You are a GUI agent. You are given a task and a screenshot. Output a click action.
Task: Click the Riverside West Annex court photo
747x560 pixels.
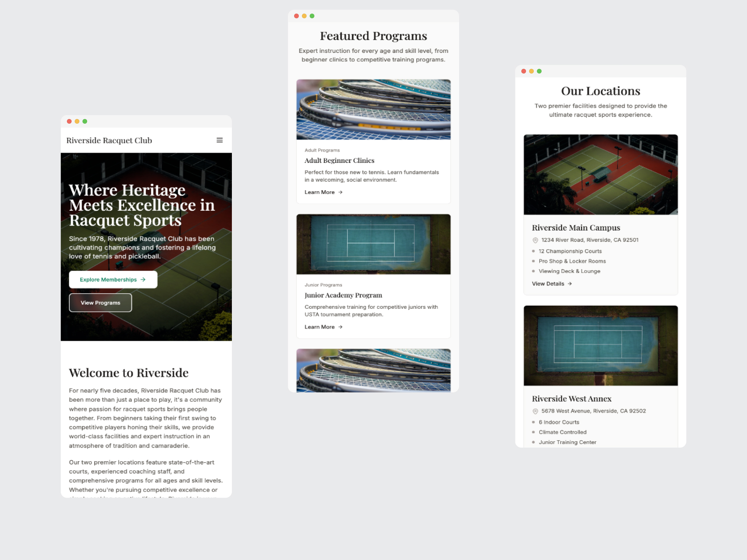(x=601, y=346)
